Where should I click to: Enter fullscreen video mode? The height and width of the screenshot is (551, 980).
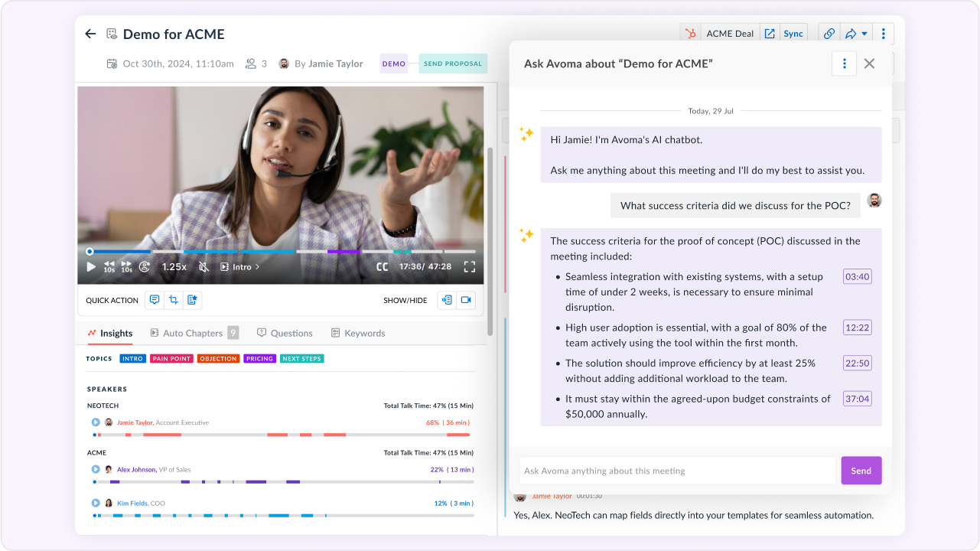click(x=470, y=267)
